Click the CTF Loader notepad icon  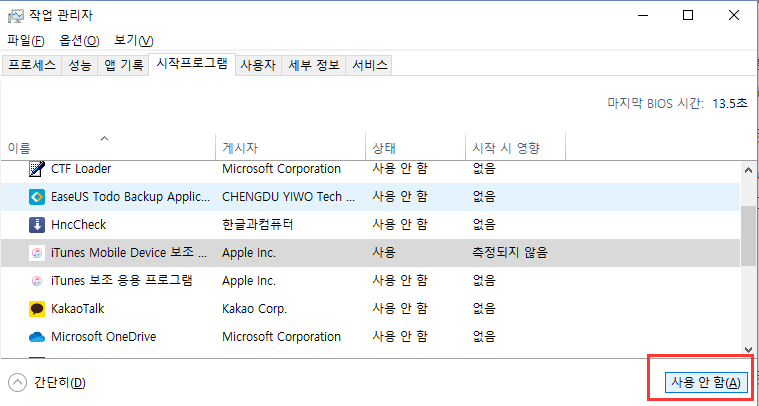tap(37, 169)
